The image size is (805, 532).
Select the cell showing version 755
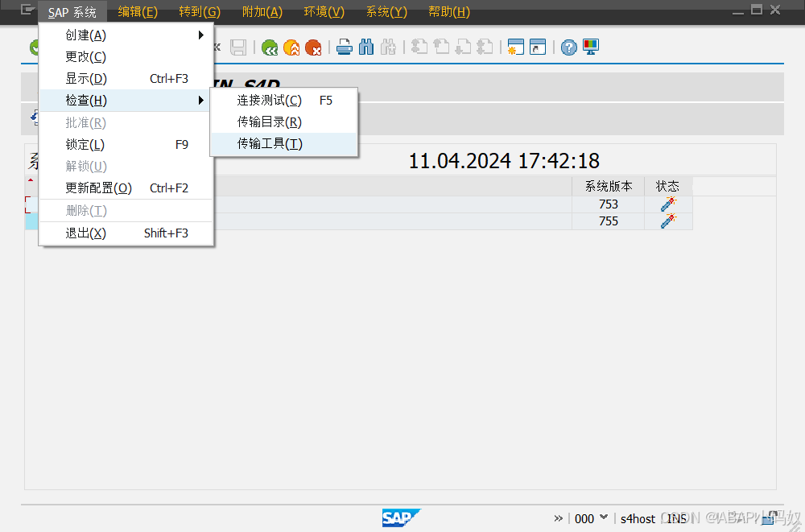pyautogui.click(x=609, y=221)
